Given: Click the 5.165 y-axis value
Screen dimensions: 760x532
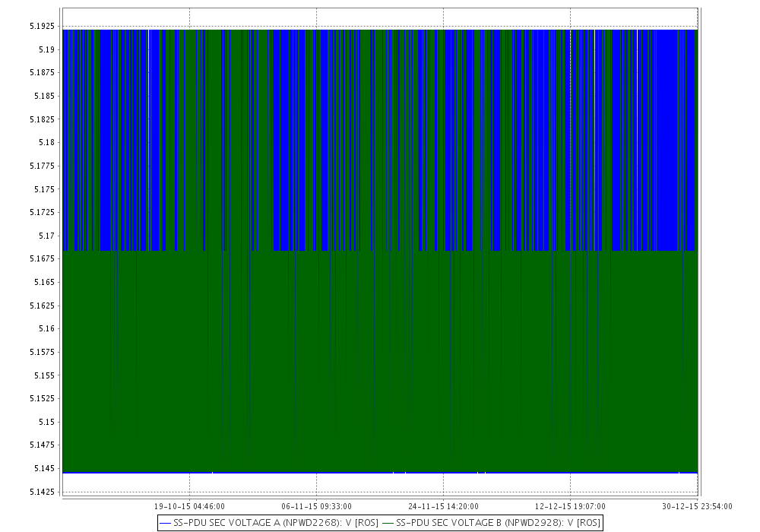Looking at the screenshot, I should tap(45, 282).
